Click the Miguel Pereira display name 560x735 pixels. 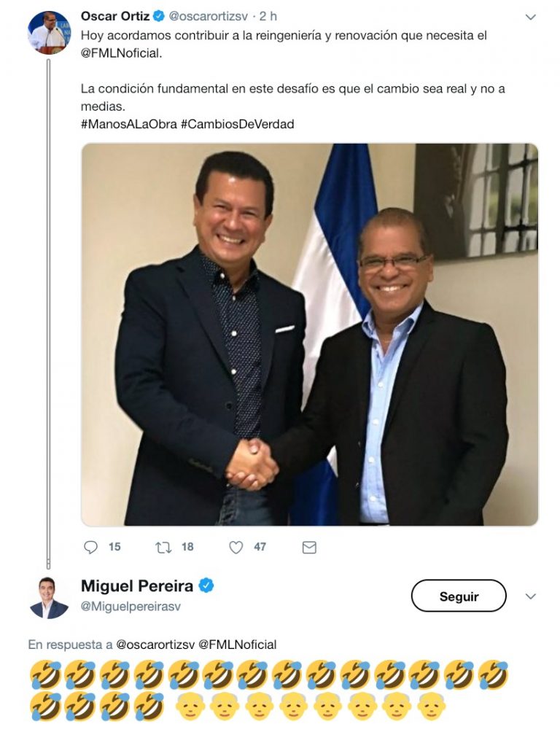click(137, 586)
